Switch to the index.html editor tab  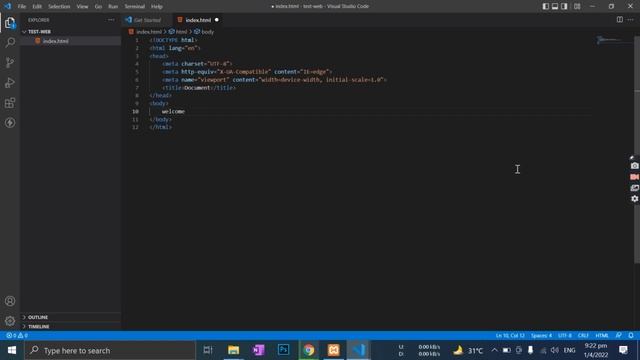(x=198, y=20)
